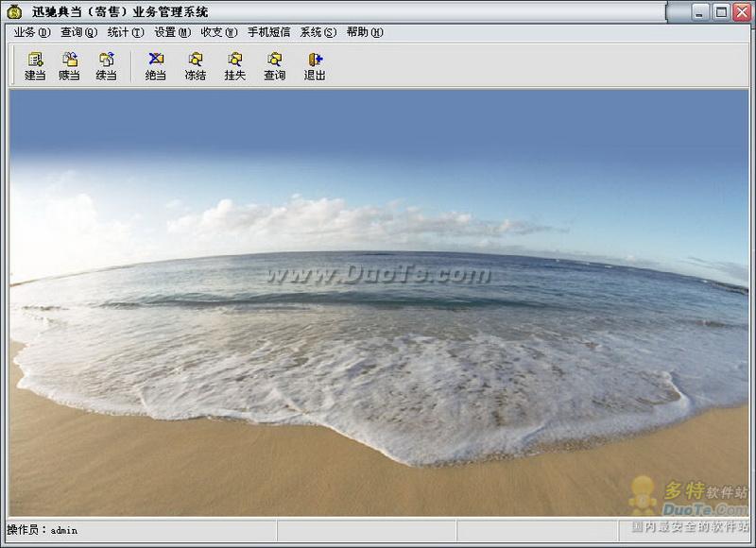Viewport: 756px width, 548px height.
Task: Choose the 绝当 forfeit pawn icon
Action: 155,66
